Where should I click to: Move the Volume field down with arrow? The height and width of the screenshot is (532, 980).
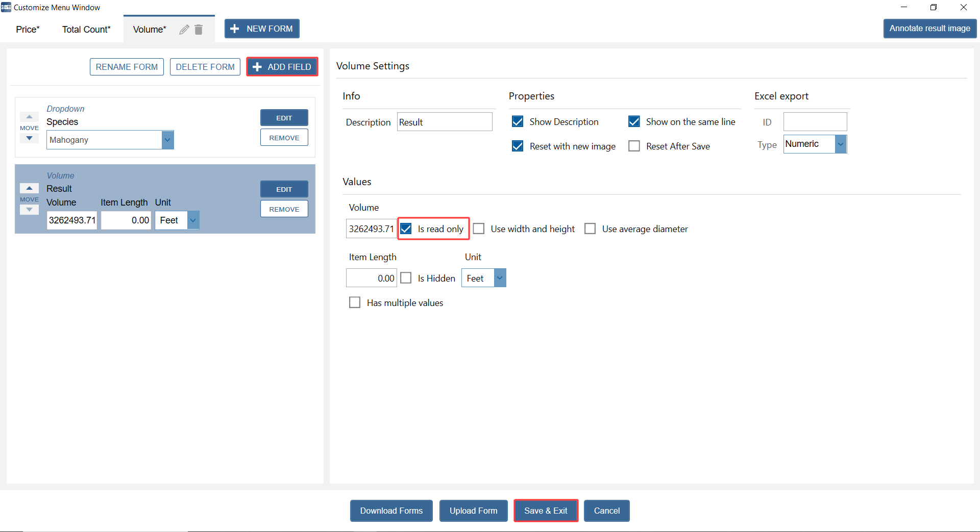click(29, 210)
